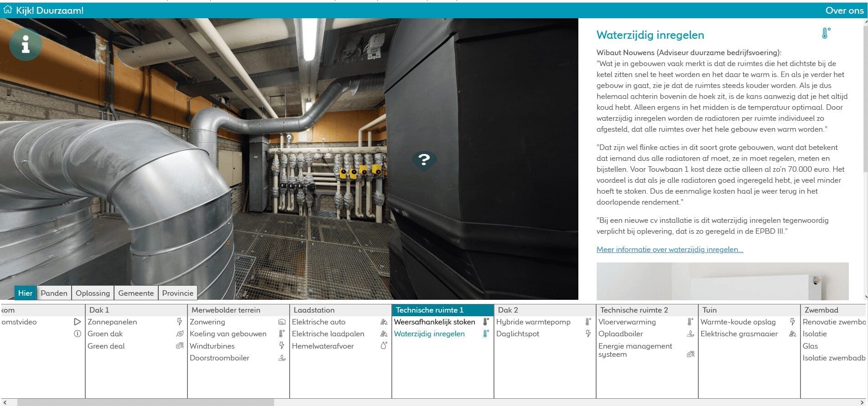Open the Vloerverwarming item
The height and width of the screenshot is (406, 868).
click(627, 322)
